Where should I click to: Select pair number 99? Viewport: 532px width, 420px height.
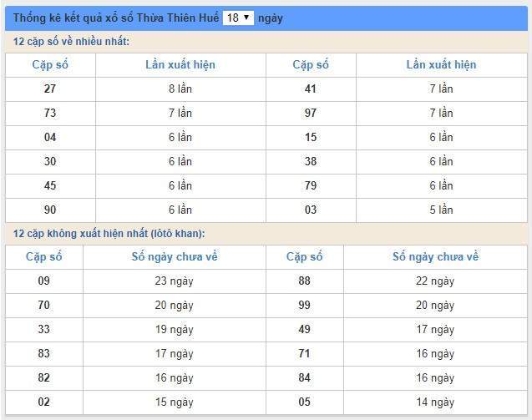pyautogui.click(x=304, y=306)
